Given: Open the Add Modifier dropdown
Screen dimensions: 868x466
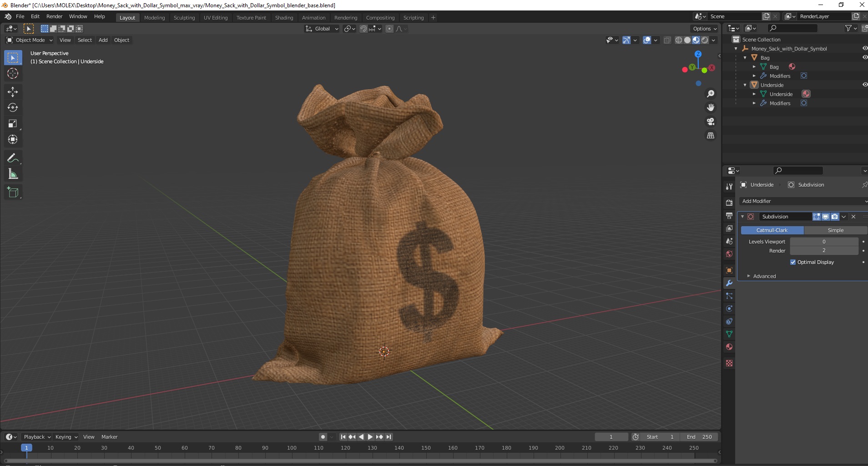Looking at the screenshot, I should pyautogui.click(x=803, y=201).
